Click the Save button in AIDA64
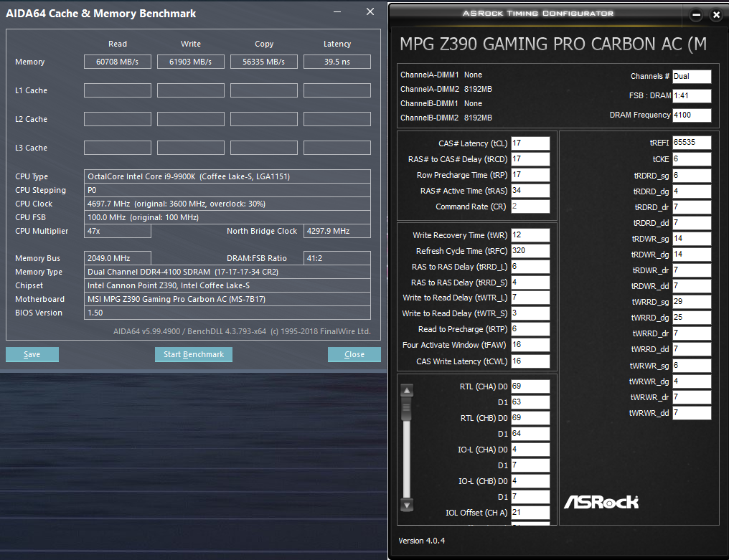This screenshot has height=560, width=729. pos(32,354)
